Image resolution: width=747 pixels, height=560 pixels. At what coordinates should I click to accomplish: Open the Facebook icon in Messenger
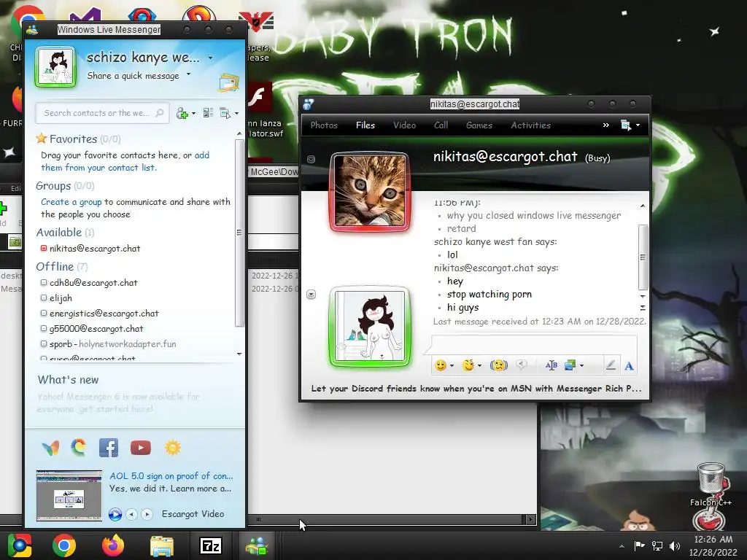(109, 448)
